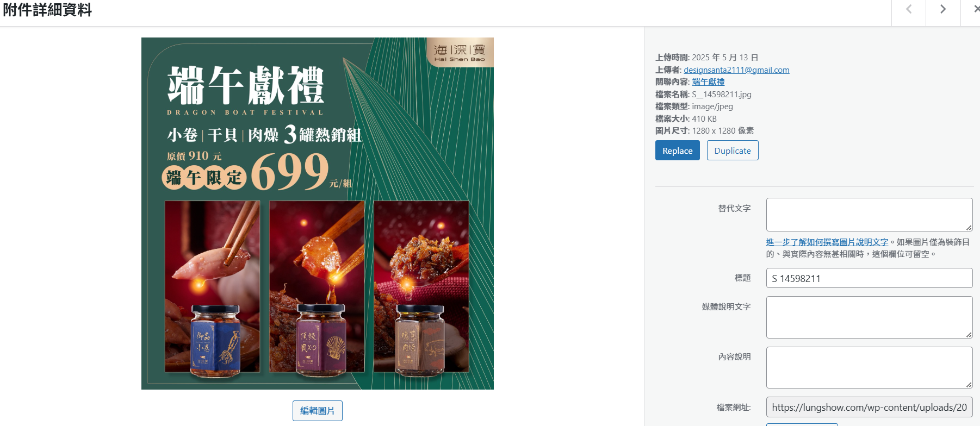Click the description box resize grip
The height and width of the screenshot is (426, 980).
[969, 385]
